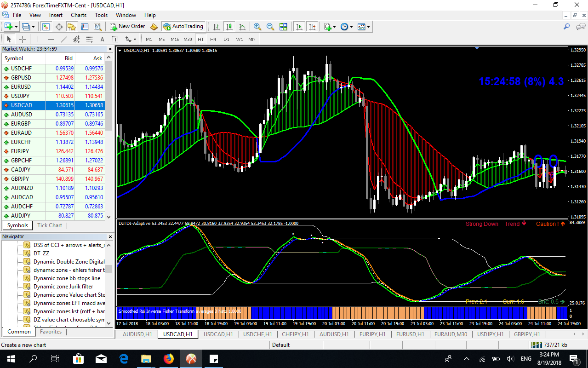This screenshot has height=368, width=588.
Task: Select the Crosshair cursor tool
Action: pyautogui.click(x=22, y=39)
